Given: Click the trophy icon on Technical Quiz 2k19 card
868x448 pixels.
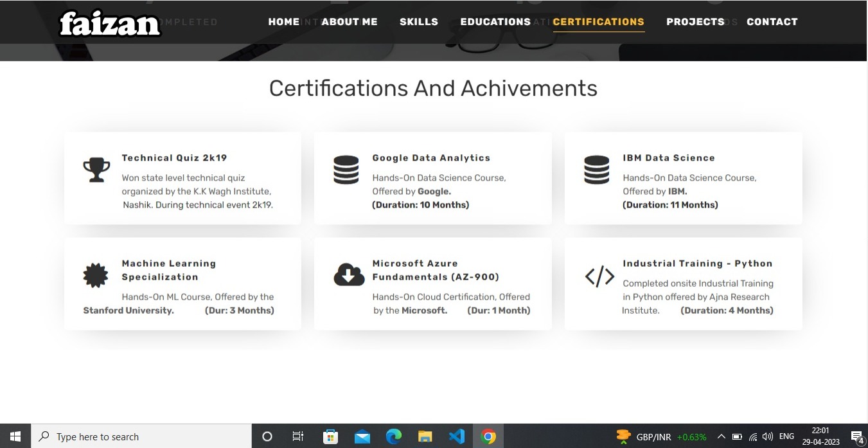Looking at the screenshot, I should (x=96, y=169).
